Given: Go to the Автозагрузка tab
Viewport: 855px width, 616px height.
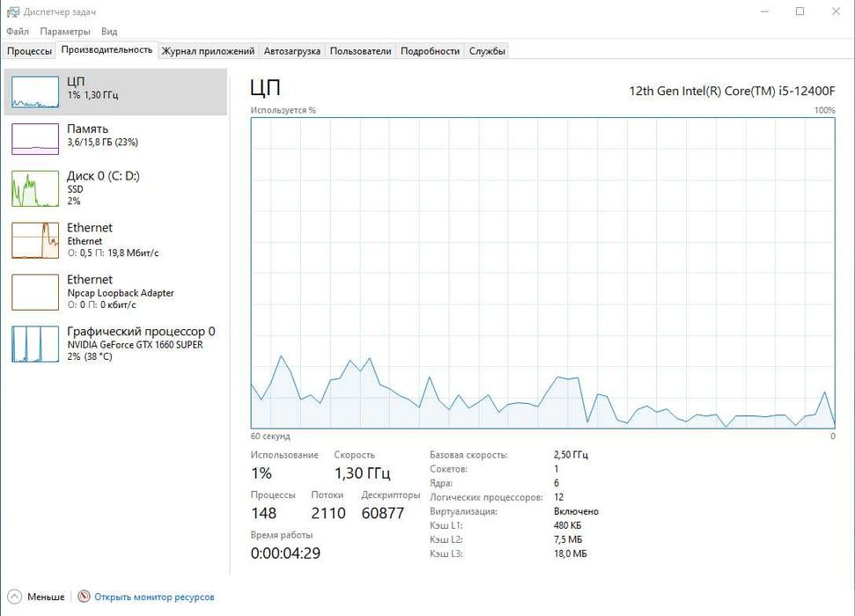Looking at the screenshot, I should click(292, 51).
